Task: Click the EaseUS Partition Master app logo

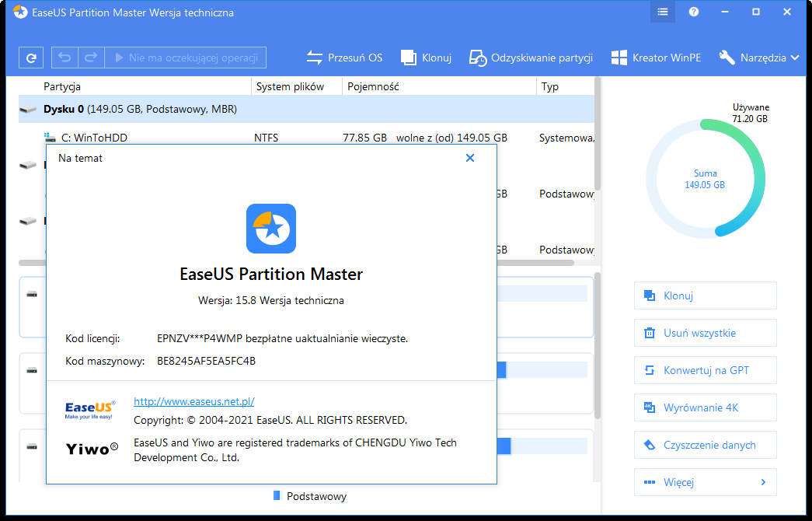Action: point(271,229)
